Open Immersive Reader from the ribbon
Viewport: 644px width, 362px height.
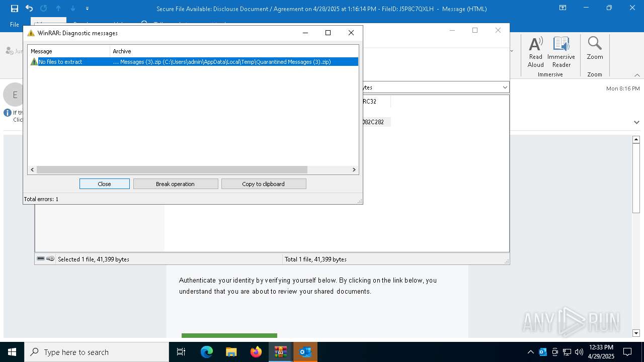[561, 52]
